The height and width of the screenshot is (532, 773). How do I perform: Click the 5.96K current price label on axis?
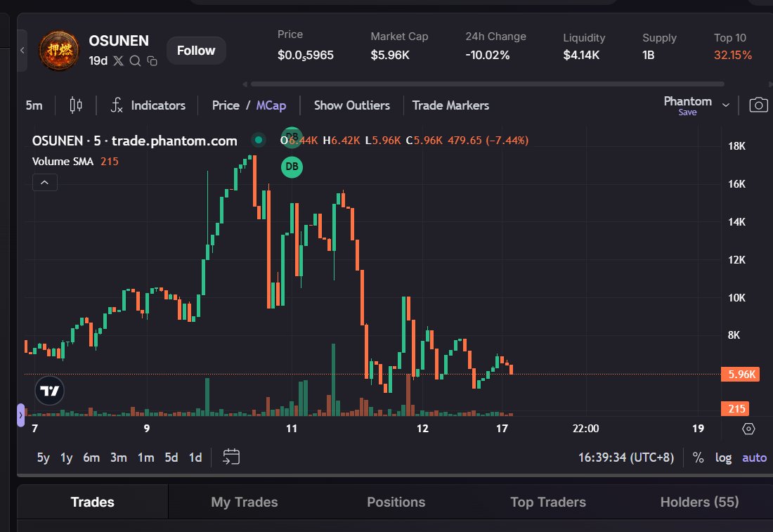(x=740, y=374)
